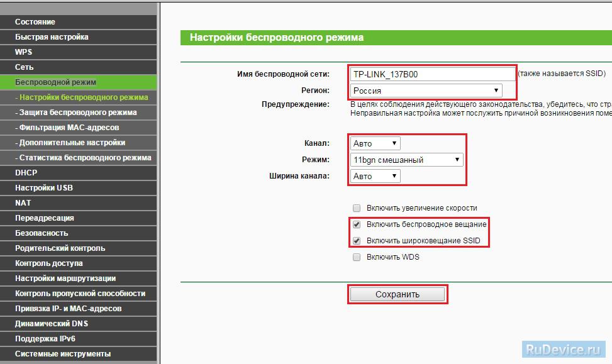Open Системные инструменты section
Screen dimensions: 612x364
point(78,354)
